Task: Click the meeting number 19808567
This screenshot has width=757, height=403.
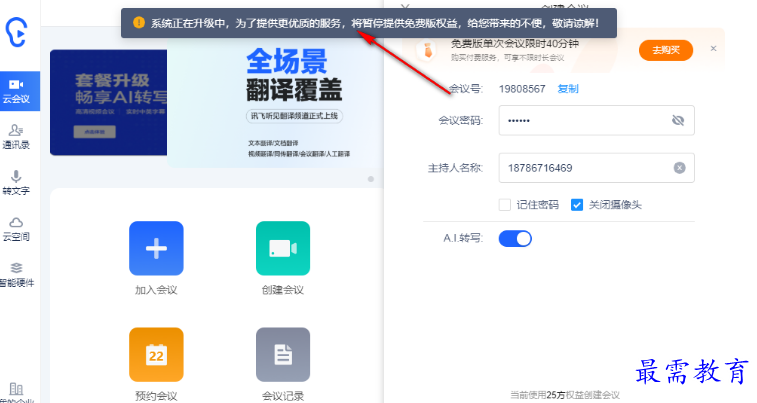Action: (522, 89)
